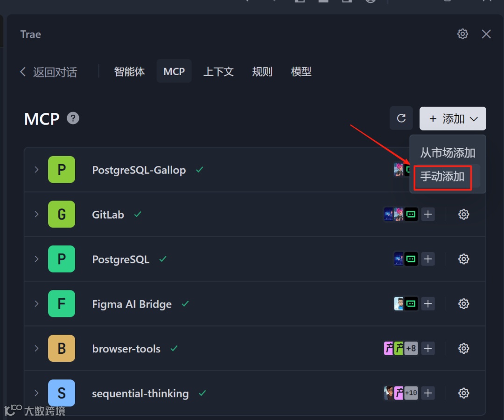
Task: Expand the browser-tools row
Action: pyautogui.click(x=36, y=348)
